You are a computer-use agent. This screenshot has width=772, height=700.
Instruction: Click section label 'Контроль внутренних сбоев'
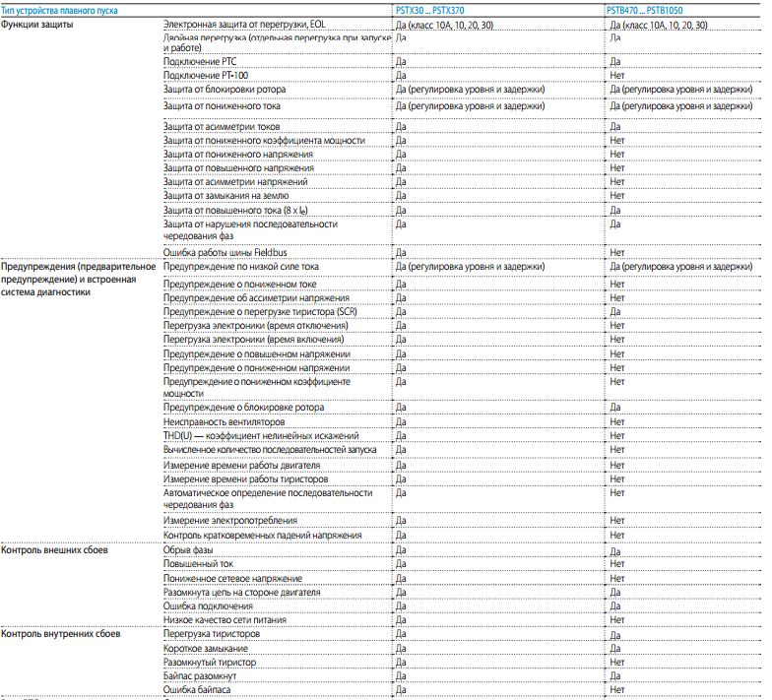[61, 634]
